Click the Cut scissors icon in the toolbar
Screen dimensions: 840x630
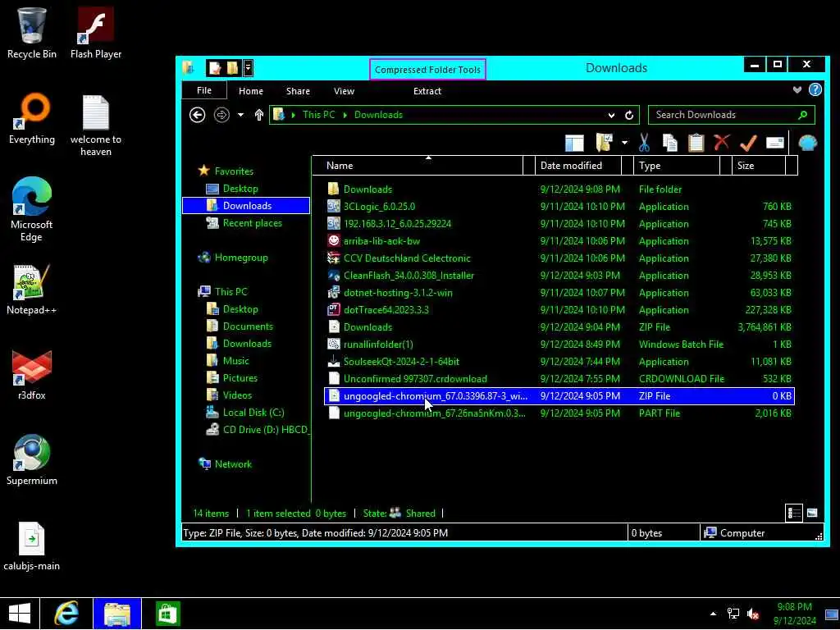(644, 143)
